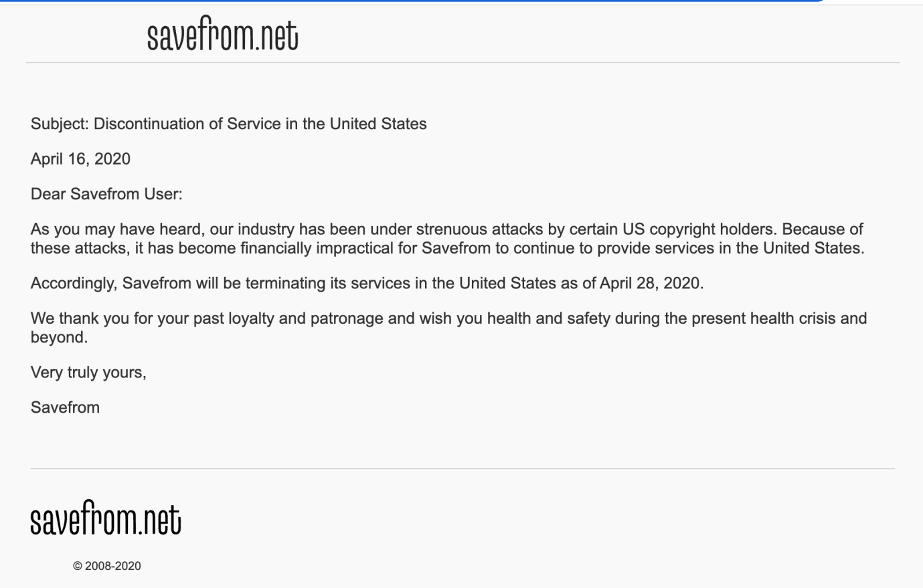Click the divider line under the header logo
The height and width of the screenshot is (588, 923).
tap(462, 63)
